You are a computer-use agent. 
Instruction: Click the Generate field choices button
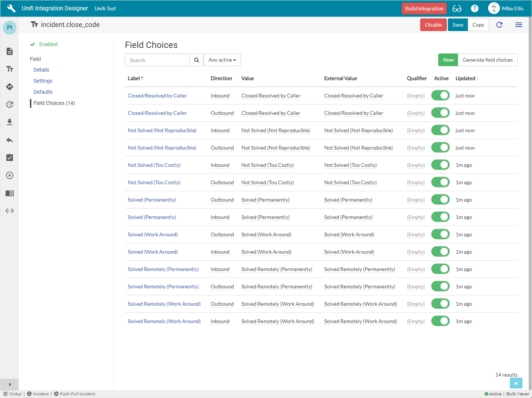click(x=487, y=60)
